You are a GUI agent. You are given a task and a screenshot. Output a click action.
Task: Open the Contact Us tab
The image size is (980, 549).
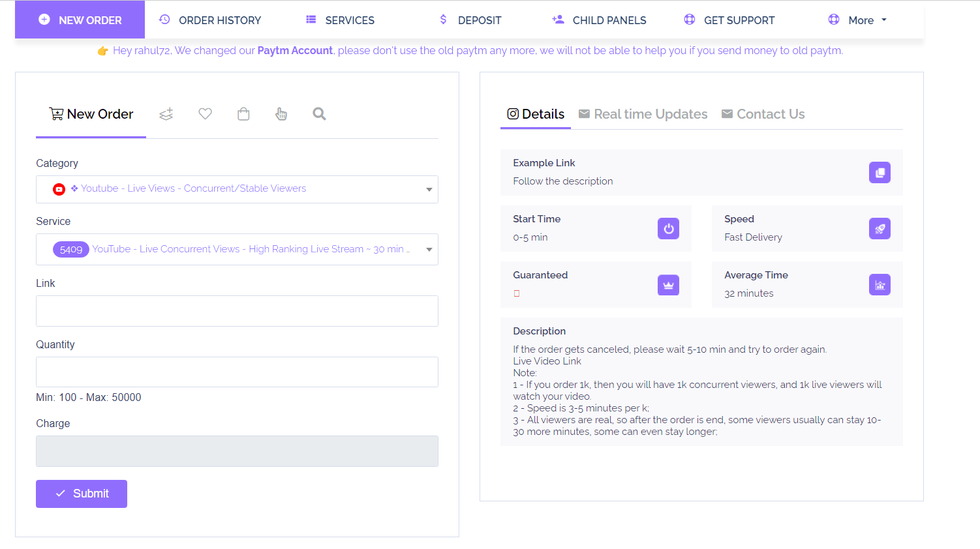click(x=763, y=114)
